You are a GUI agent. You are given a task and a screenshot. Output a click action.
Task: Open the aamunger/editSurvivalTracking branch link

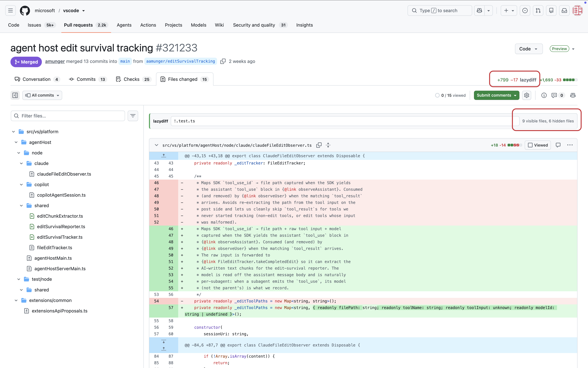click(x=180, y=61)
